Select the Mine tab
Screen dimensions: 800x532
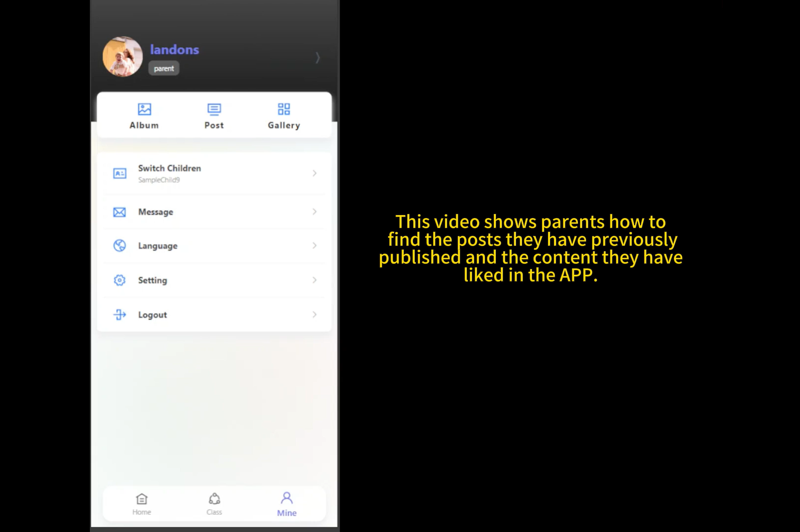pos(286,502)
